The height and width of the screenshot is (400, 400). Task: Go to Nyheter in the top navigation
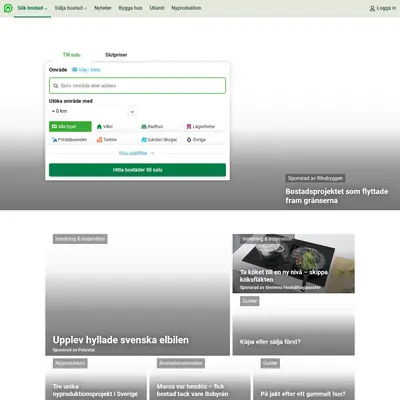[103, 8]
